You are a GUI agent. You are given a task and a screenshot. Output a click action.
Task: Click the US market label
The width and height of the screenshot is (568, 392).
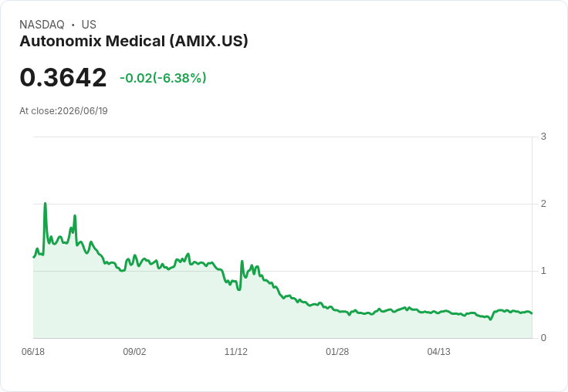click(89, 25)
